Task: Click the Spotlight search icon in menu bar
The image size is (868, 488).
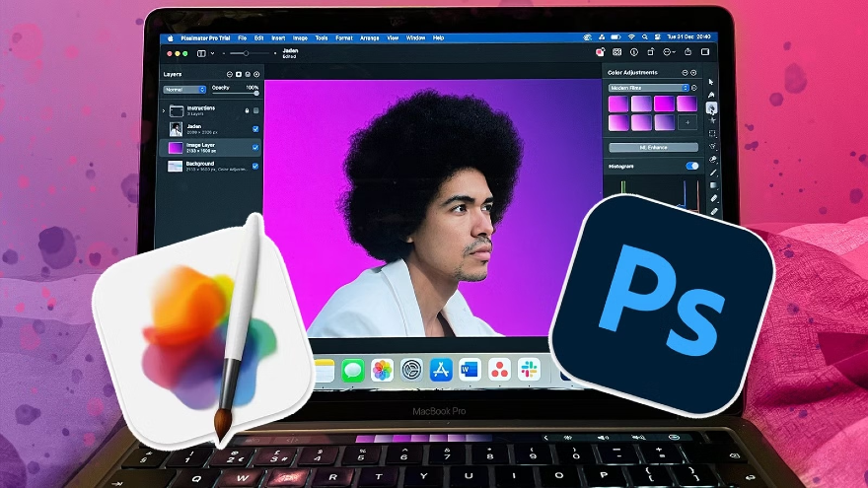Action: coord(644,37)
